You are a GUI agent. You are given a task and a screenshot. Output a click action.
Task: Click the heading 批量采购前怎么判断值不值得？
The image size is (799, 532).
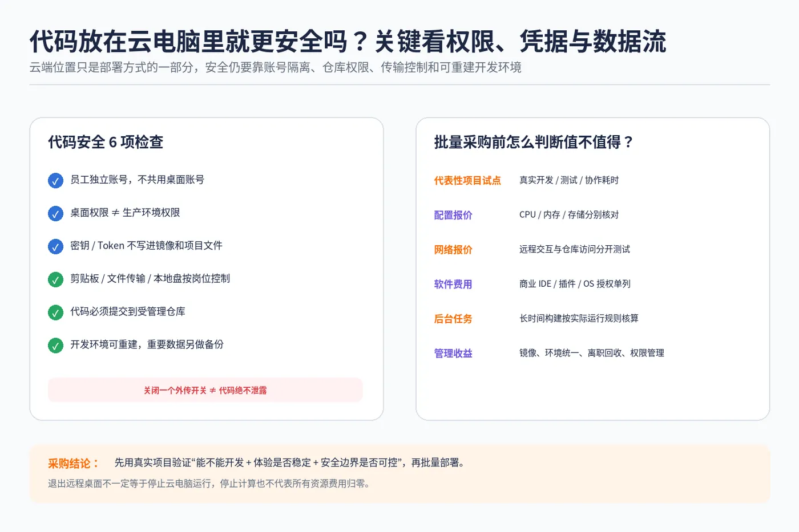(x=534, y=142)
